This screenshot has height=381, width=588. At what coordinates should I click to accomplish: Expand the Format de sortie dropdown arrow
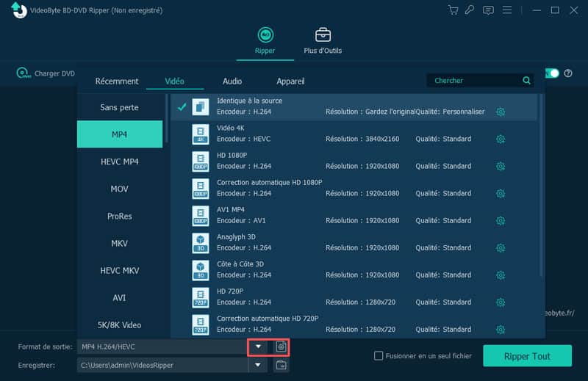click(x=258, y=346)
